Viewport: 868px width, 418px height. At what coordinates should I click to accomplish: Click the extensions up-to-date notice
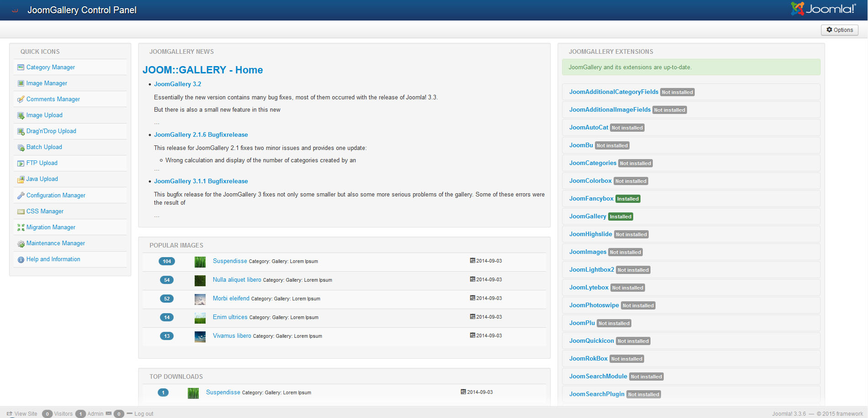click(x=691, y=67)
